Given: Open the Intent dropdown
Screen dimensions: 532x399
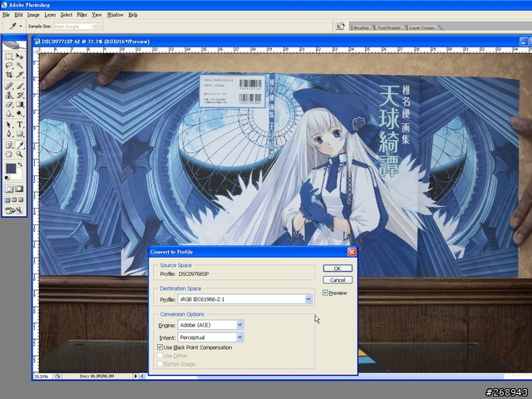Looking at the screenshot, I should pyautogui.click(x=240, y=337).
